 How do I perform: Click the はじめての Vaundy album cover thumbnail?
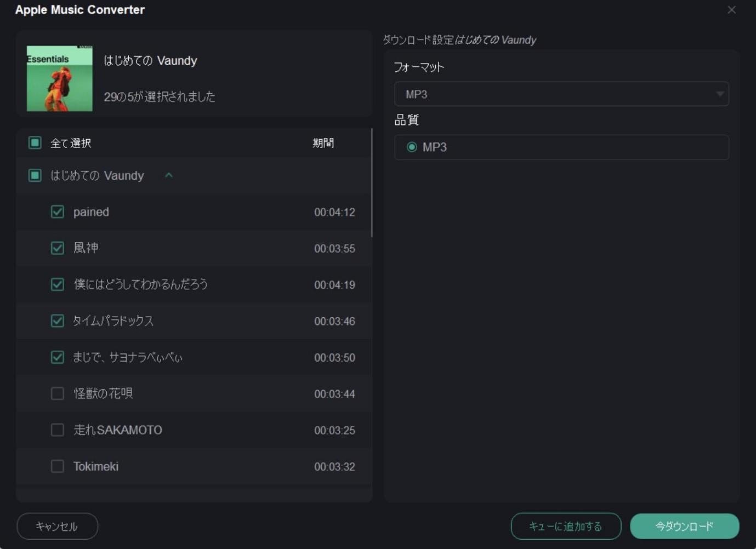(x=60, y=78)
